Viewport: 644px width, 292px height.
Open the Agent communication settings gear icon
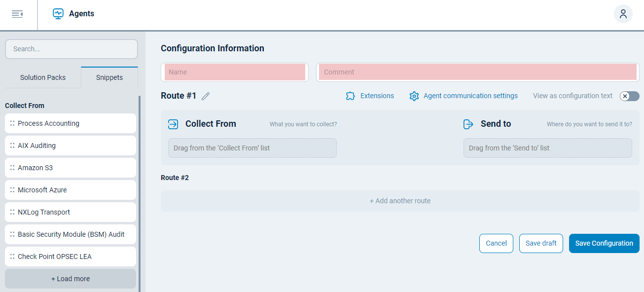[x=414, y=96]
